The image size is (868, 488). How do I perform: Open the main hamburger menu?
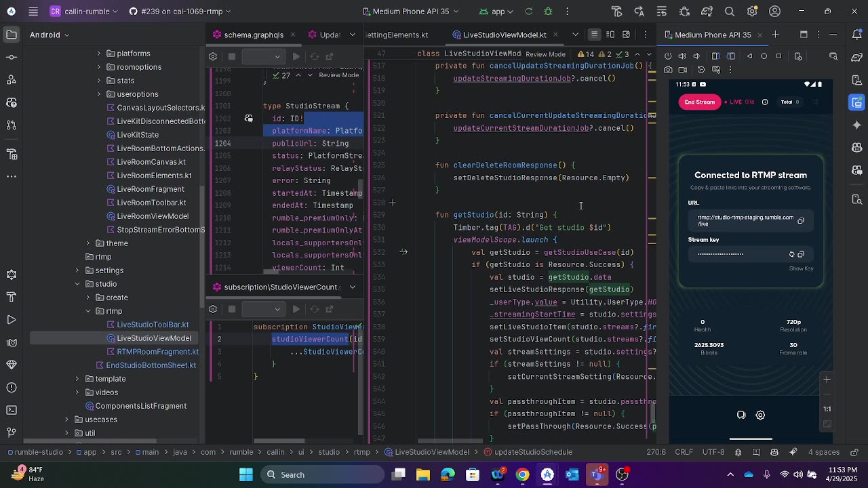click(x=33, y=12)
